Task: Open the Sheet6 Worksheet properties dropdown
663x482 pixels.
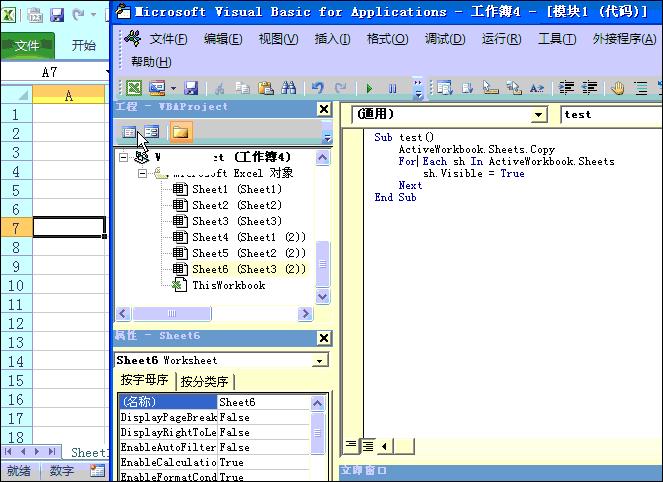Action: click(x=319, y=361)
